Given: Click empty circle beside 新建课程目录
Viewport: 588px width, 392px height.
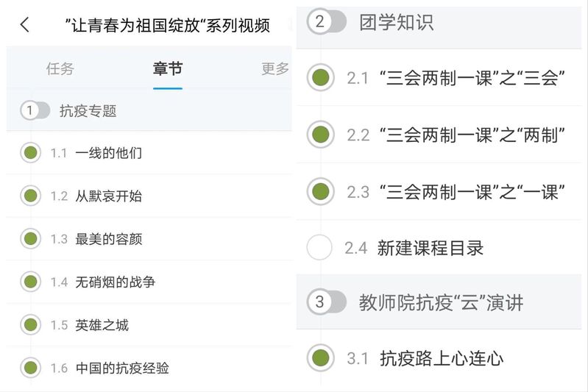Looking at the screenshot, I should click(x=319, y=247).
